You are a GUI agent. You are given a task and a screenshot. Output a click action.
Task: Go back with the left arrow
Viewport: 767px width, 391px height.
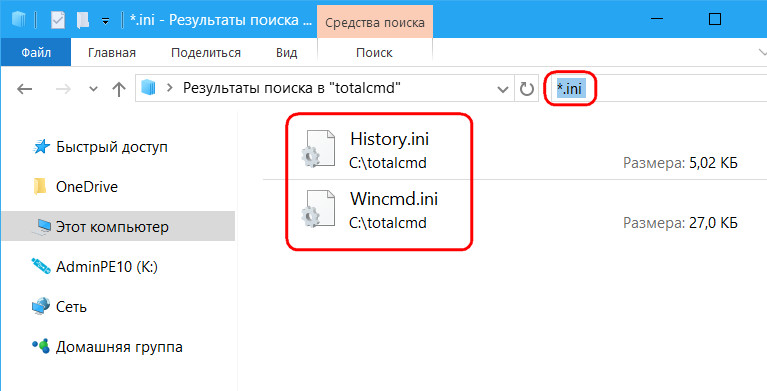point(24,89)
